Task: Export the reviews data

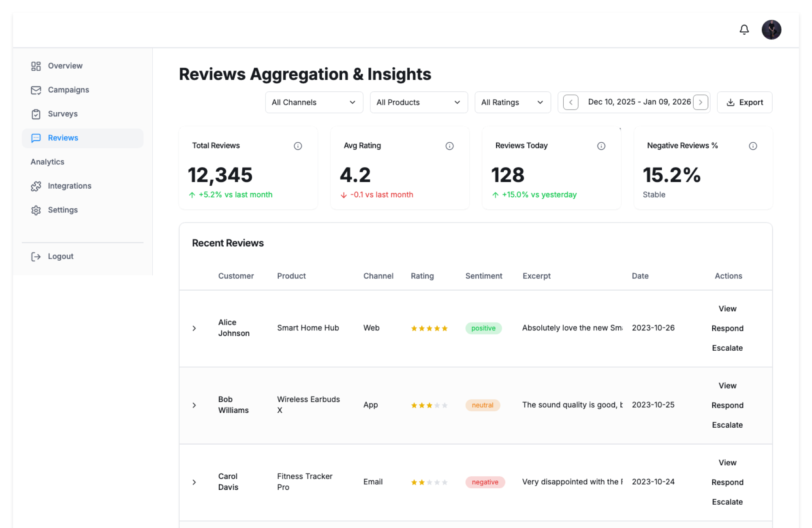Action: [744, 102]
